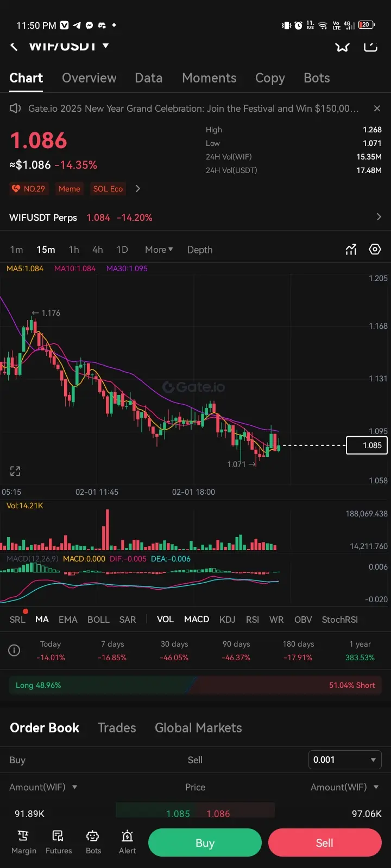Enable the RSI indicator
This screenshot has height=868, width=391.
[253, 620]
